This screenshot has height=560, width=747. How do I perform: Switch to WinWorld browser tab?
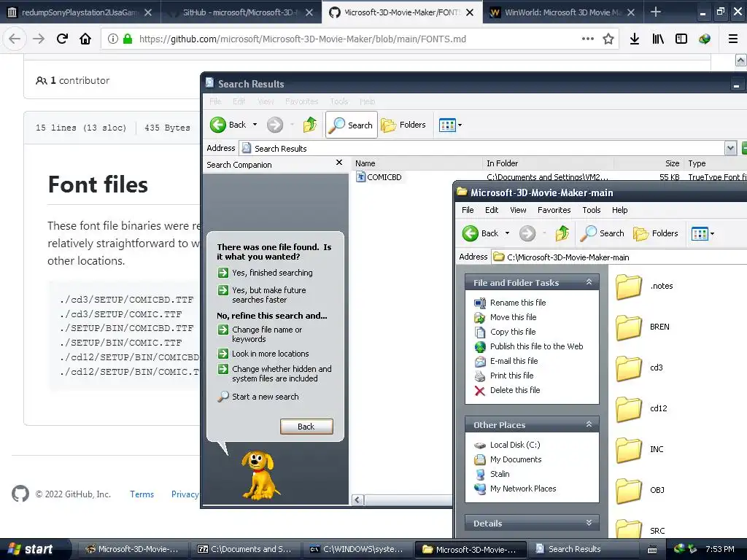point(563,12)
